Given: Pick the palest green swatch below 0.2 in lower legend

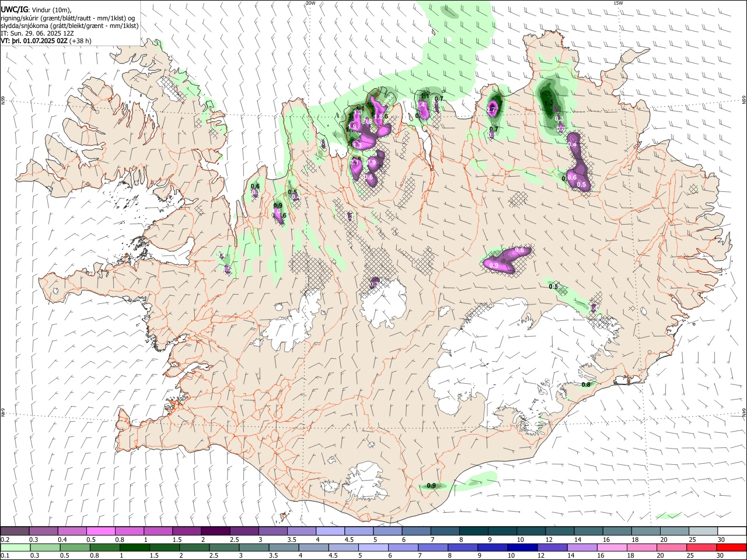Looking at the screenshot, I should coord(15,547).
